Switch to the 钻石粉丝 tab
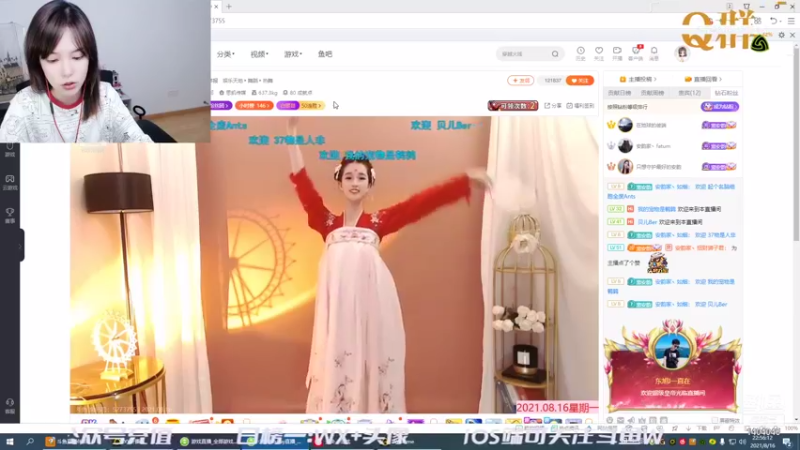This screenshot has width=800, height=450. pos(726,93)
